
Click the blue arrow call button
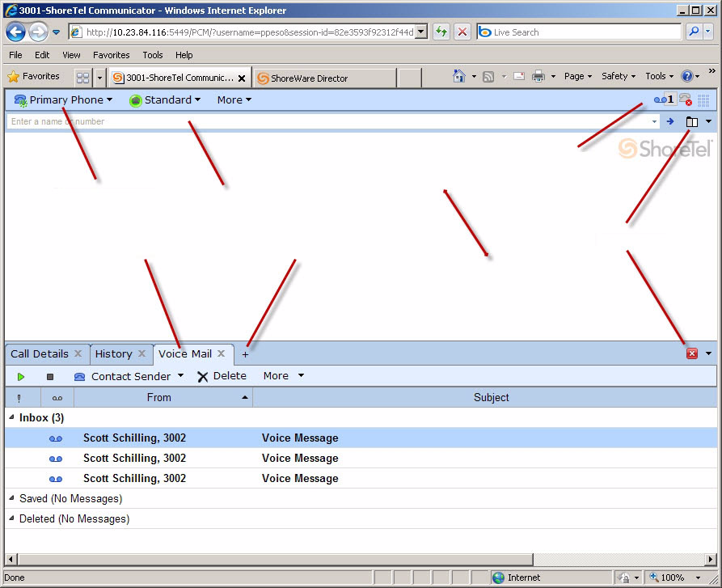(x=670, y=121)
